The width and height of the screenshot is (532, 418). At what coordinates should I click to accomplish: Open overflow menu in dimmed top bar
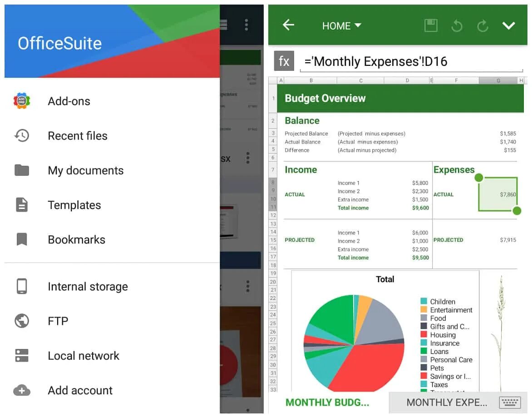click(246, 25)
